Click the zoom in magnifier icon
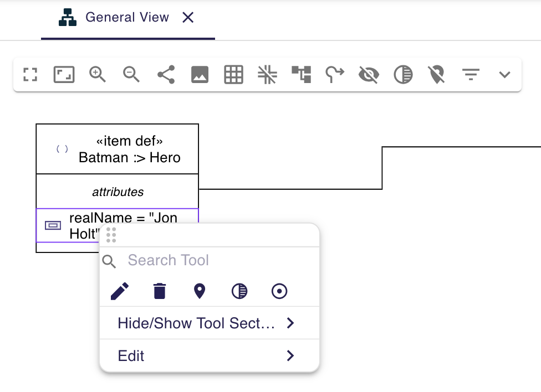This screenshot has height=392, width=541. click(x=98, y=74)
